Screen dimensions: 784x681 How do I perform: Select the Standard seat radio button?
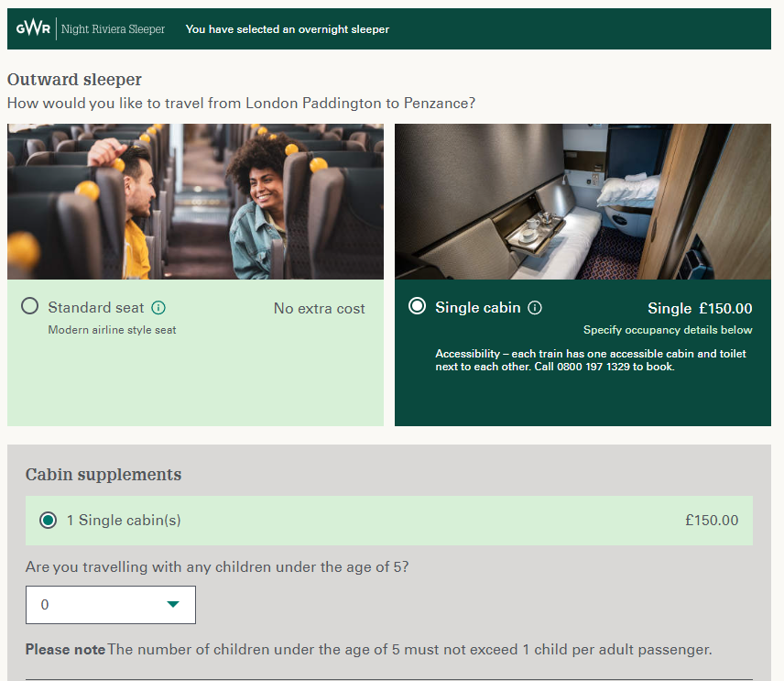(29, 306)
